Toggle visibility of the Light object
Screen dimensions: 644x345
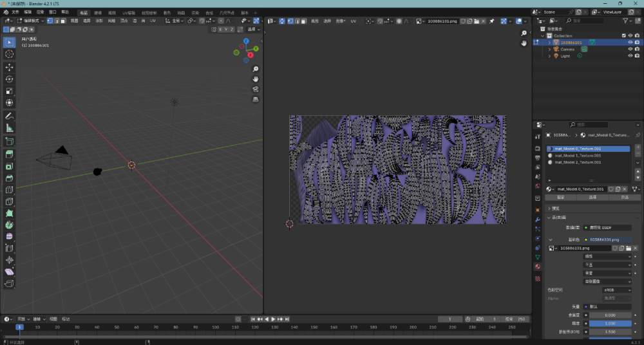tap(630, 56)
